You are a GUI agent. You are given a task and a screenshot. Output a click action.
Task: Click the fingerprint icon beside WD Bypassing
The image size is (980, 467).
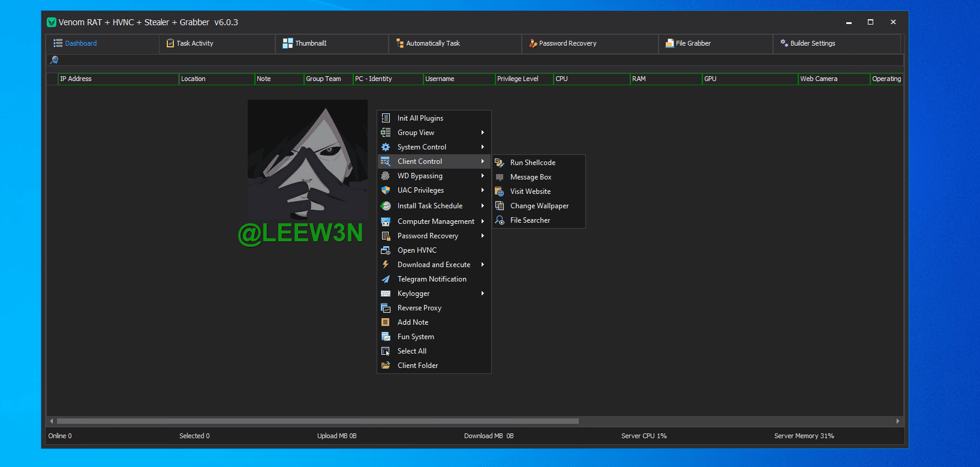(386, 176)
